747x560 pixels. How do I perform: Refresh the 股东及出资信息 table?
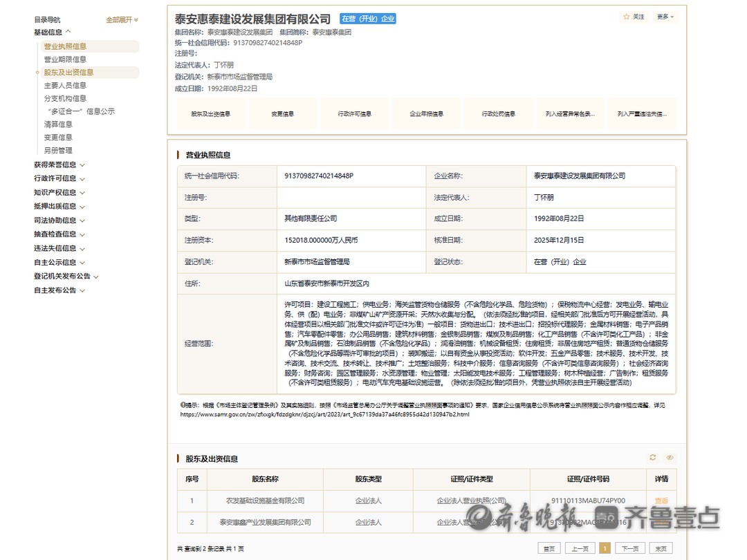[653, 458]
